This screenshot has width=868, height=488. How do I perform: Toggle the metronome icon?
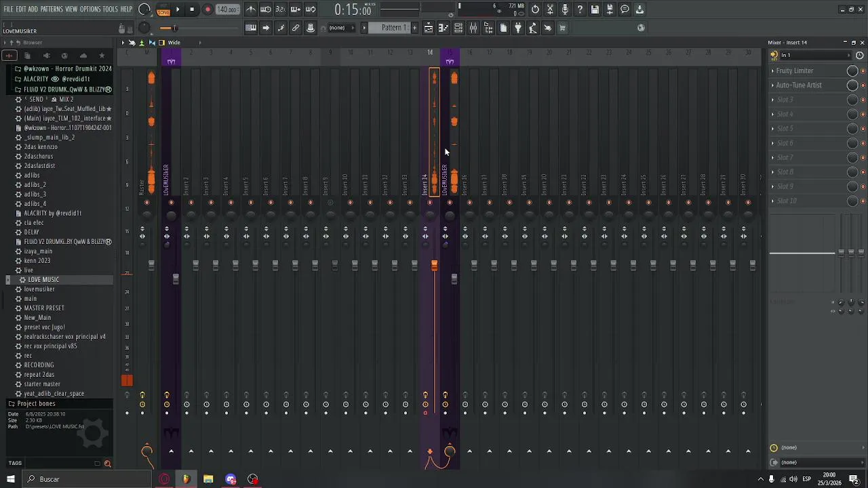click(x=251, y=9)
